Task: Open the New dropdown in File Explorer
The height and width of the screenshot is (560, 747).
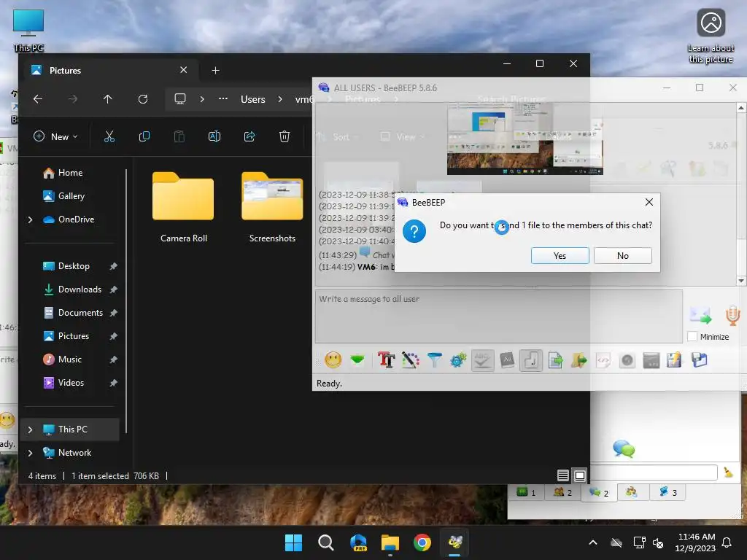Action: click(x=55, y=136)
